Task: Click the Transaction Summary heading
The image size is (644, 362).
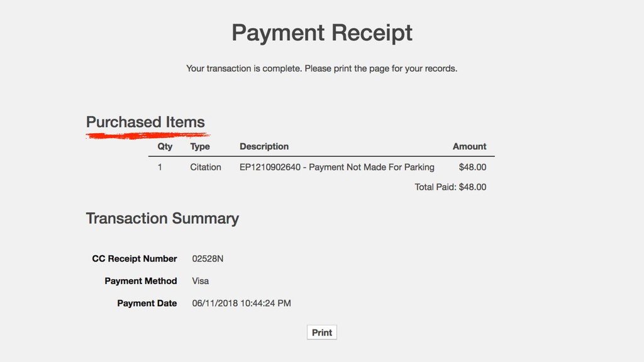Action: [162, 218]
